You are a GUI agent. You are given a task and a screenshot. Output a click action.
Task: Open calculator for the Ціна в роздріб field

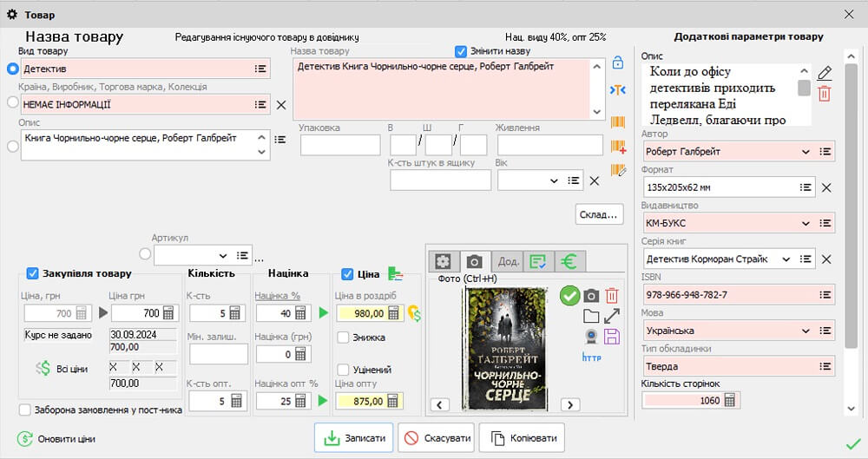point(392,313)
